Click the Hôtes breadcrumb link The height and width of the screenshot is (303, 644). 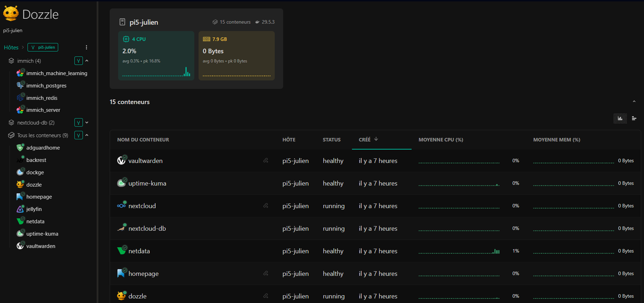11,47
